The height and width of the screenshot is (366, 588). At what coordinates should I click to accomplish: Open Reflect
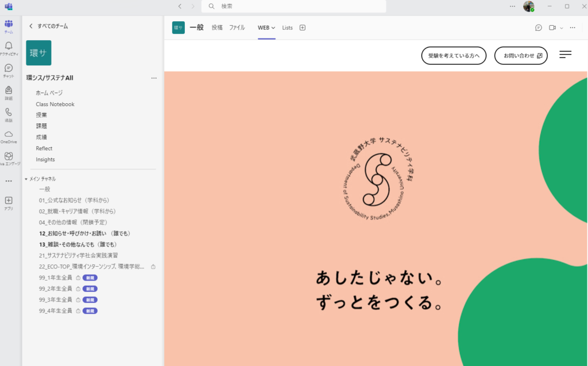(44, 149)
